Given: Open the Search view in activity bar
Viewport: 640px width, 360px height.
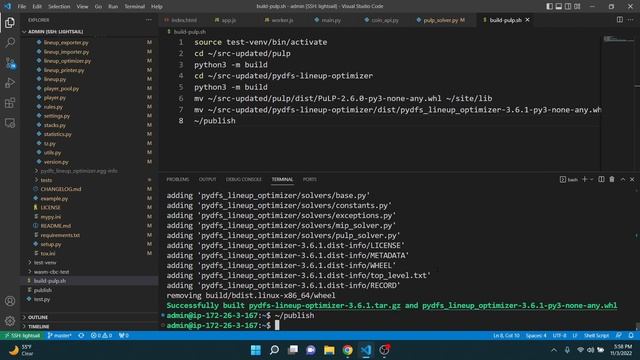Looking at the screenshot, I should (10, 42).
